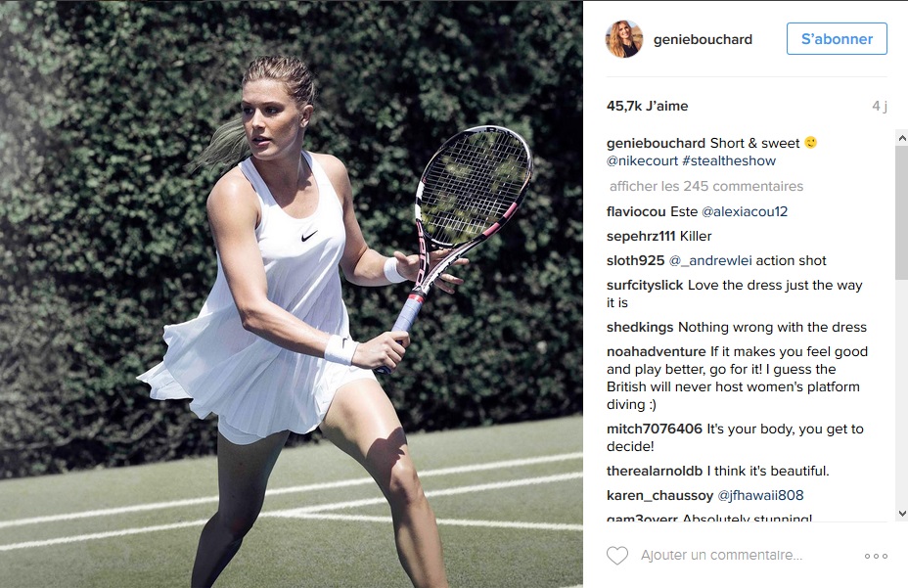The height and width of the screenshot is (588, 908).
Task: View the 45,7k J'aime likes list
Action: [648, 106]
